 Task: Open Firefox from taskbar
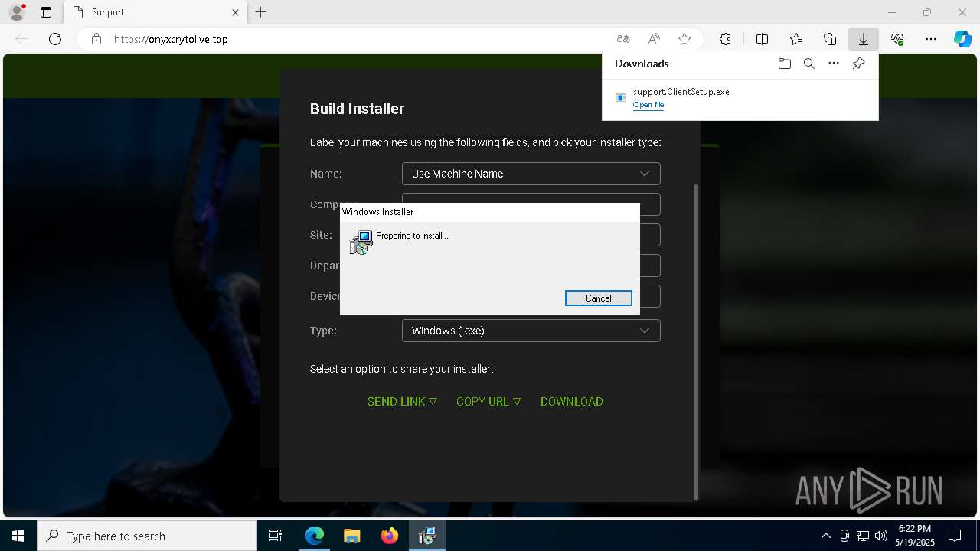pyautogui.click(x=389, y=536)
